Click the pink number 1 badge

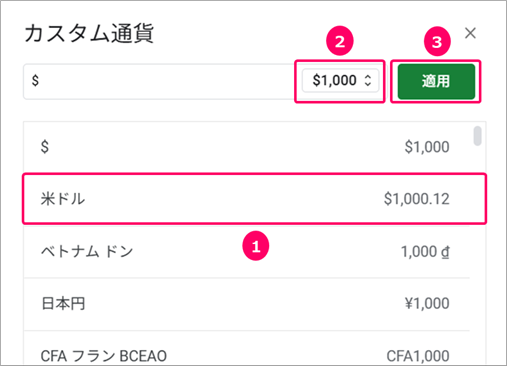point(256,247)
